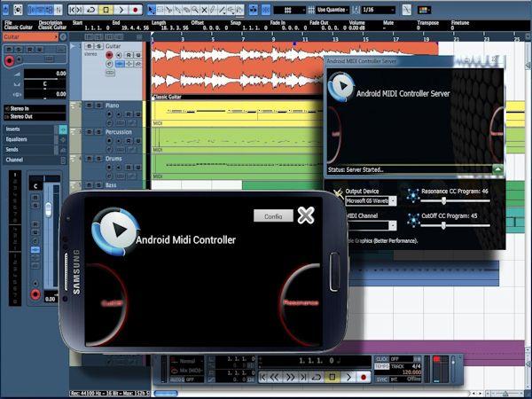
Task: Select the Piano MIDI part
Action: [237, 113]
